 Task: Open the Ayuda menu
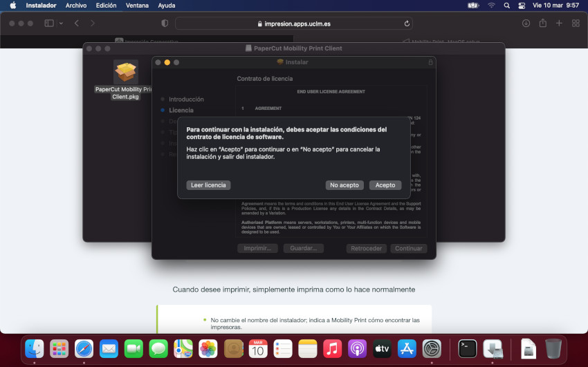tap(167, 6)
